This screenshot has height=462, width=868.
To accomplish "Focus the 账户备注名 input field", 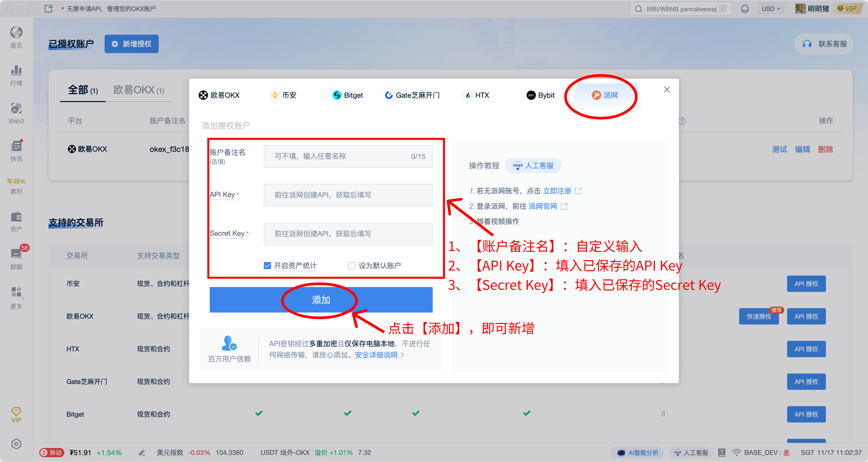I will tap(348, 156).
